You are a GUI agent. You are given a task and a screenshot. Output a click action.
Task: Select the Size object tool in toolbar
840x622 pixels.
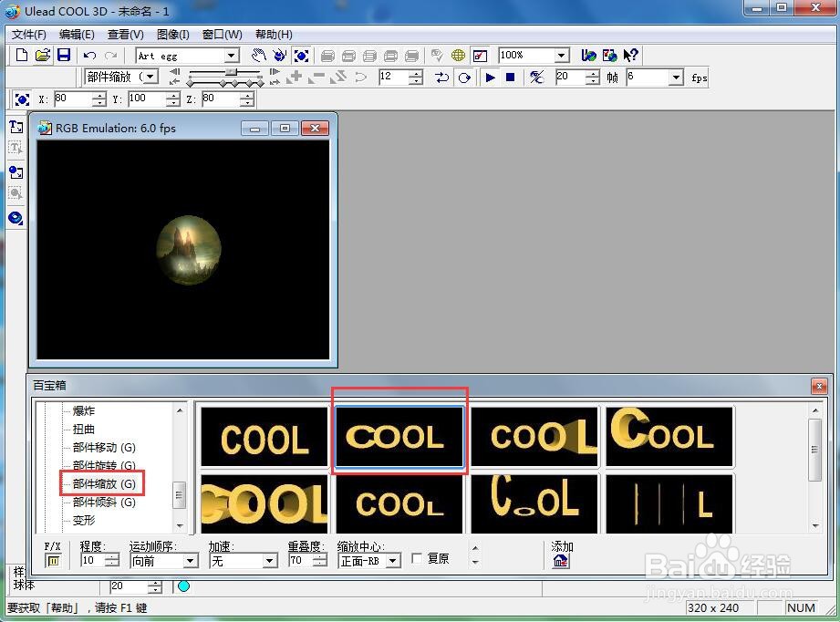coord(301,56)
